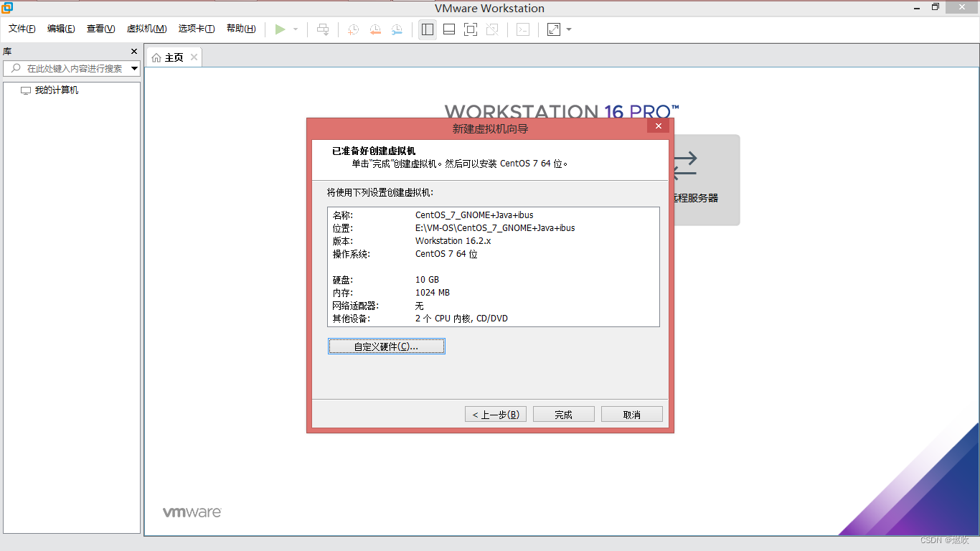Click the green power-on play icon

click(280, 29)
